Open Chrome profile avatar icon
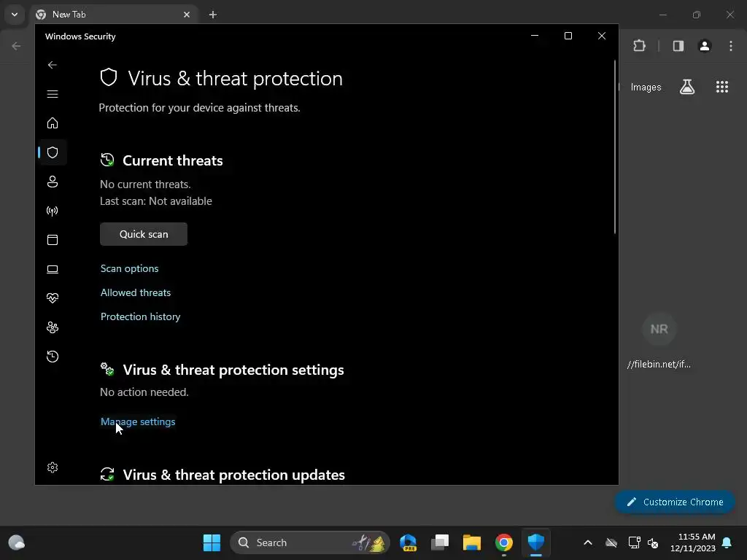Image resolution: width=747 pixels, height=560 pixels. click(x=705, y=46)
